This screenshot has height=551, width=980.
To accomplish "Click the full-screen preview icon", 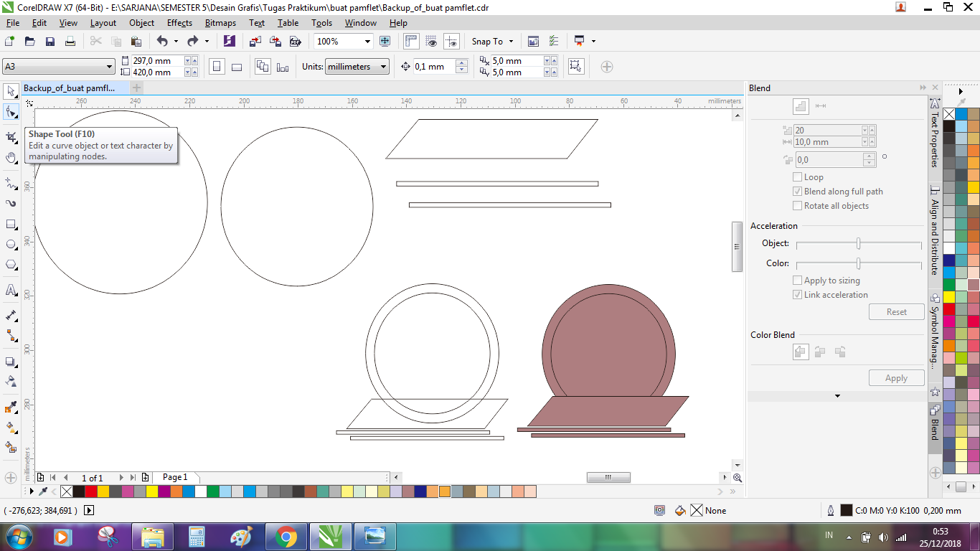I will [x=385, y=41].
